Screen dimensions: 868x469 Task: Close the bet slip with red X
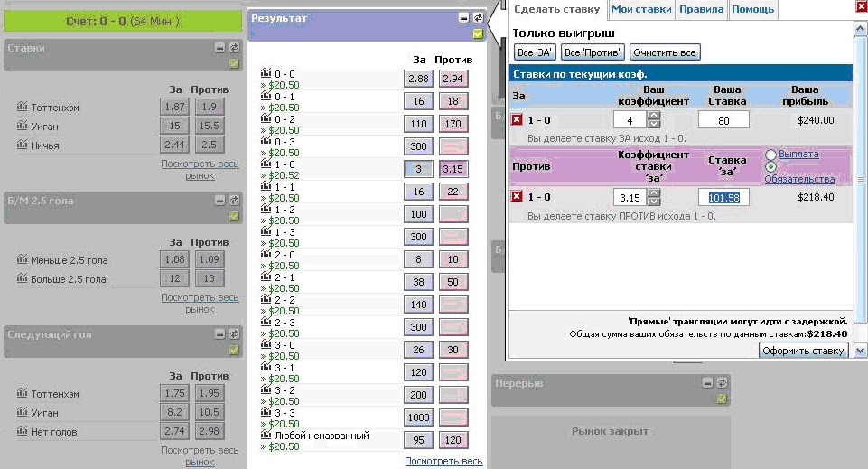862,6
